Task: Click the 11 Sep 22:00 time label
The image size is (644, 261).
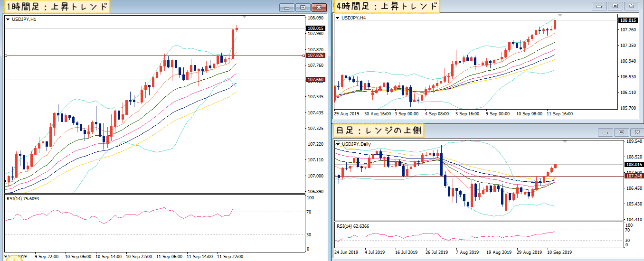Action: (x=230, y=256)
